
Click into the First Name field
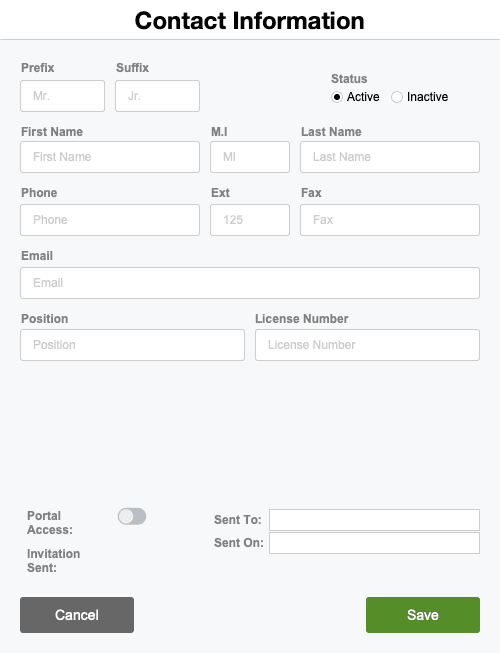tap(110, 157)
